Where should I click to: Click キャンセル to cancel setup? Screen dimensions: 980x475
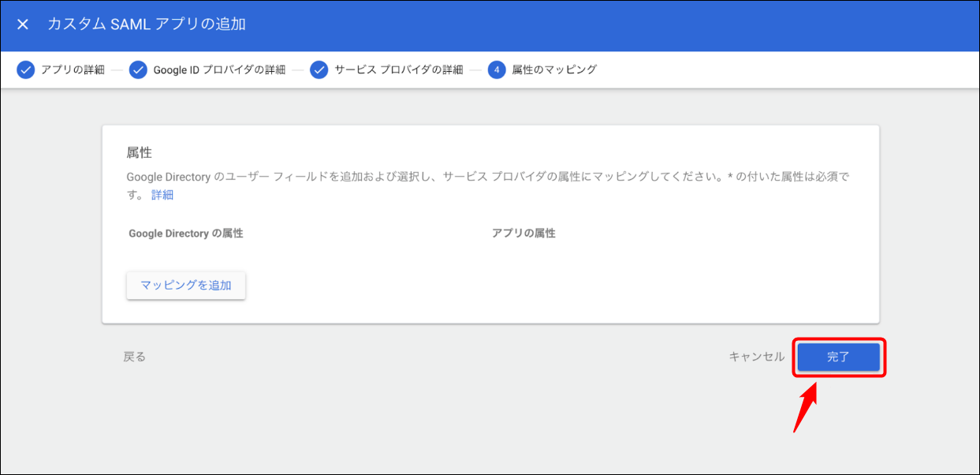click(758, 356)
